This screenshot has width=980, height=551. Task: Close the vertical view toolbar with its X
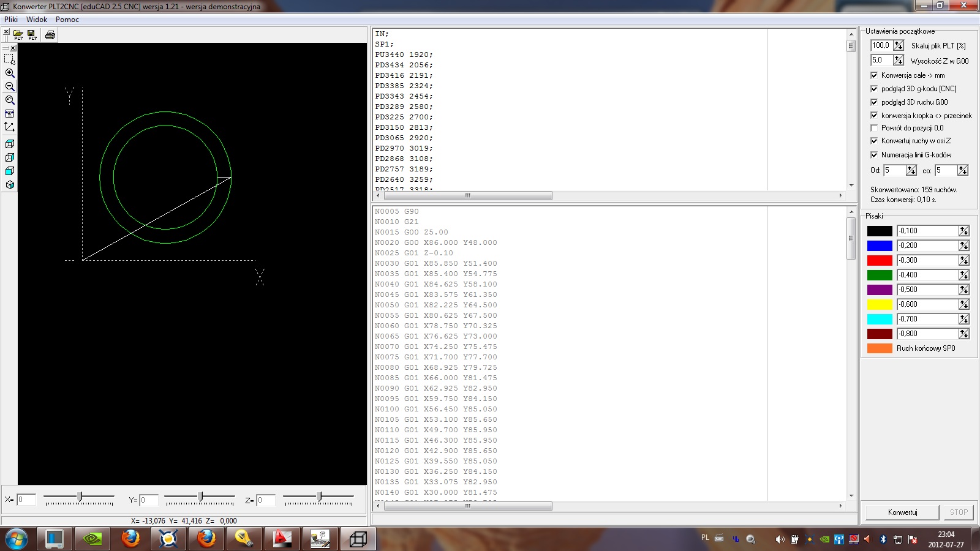13,48
